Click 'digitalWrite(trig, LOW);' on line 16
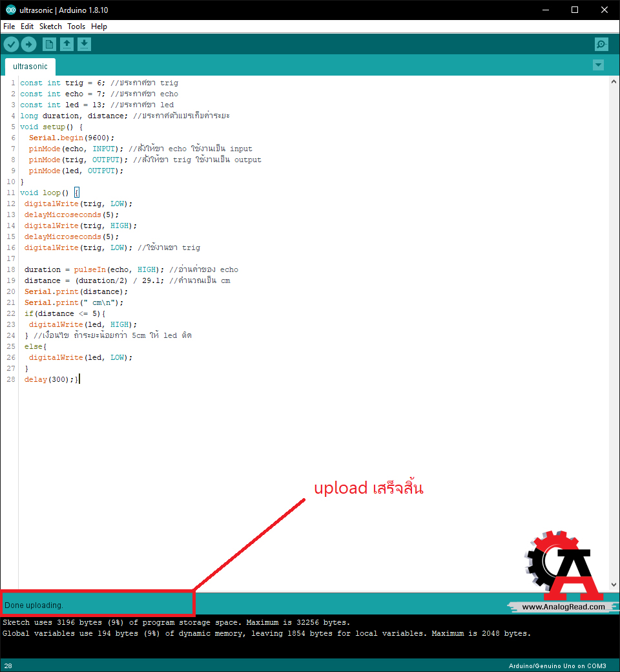 (78, 247)
